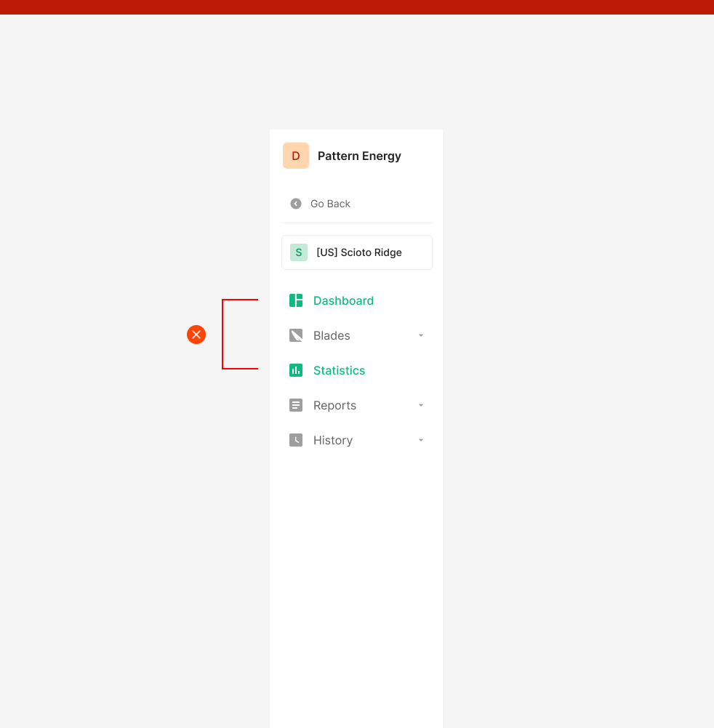Select the Statistics menu item
Image resolution: width=714 pixels, height=728 pixels.
click(x=339, y=370)
